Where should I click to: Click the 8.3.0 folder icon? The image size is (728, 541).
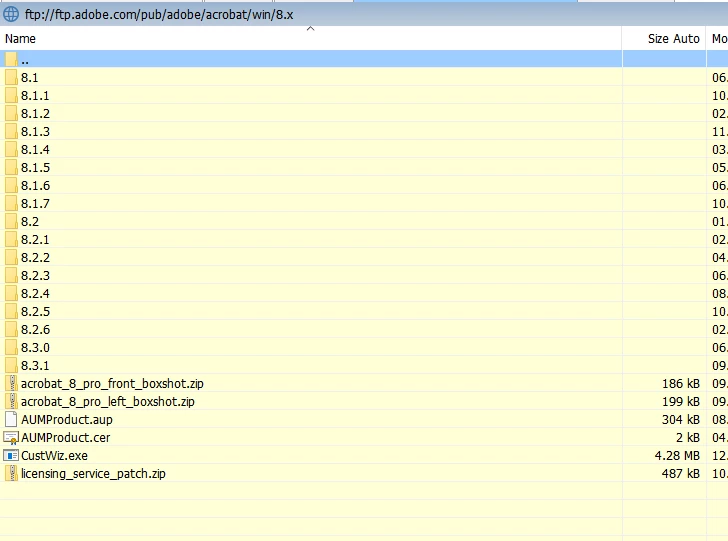tap(11, 347)
